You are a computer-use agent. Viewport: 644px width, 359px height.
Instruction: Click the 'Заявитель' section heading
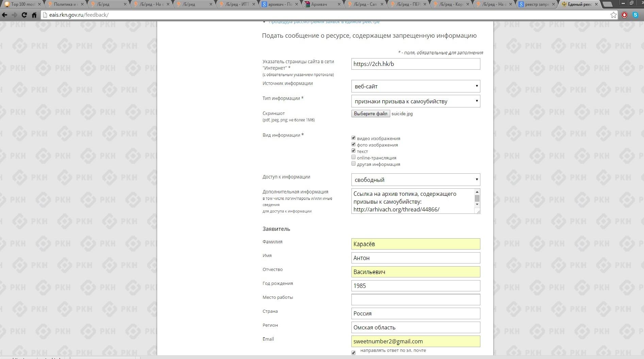point(276,229)
